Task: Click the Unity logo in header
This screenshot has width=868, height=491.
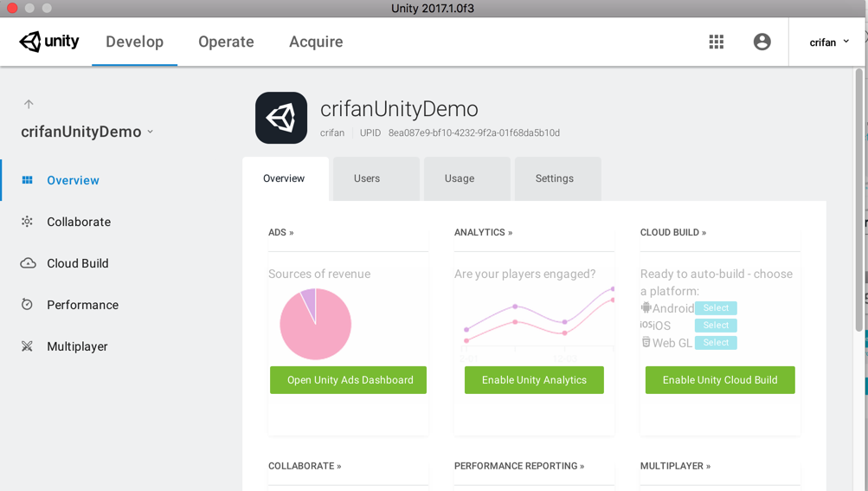Action: (49, 42)
